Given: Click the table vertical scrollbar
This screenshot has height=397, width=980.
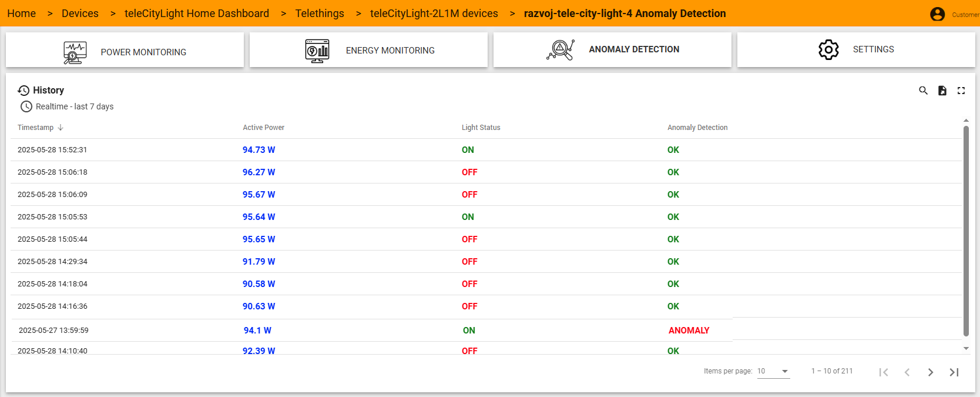Looking at the screenshot, I should point(966,231).
